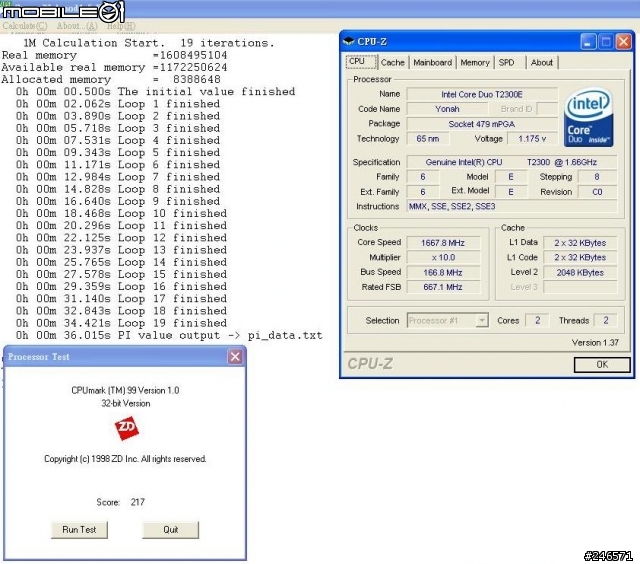
Task: Click the Revision value 'C0'
Action: coord(597,192)
